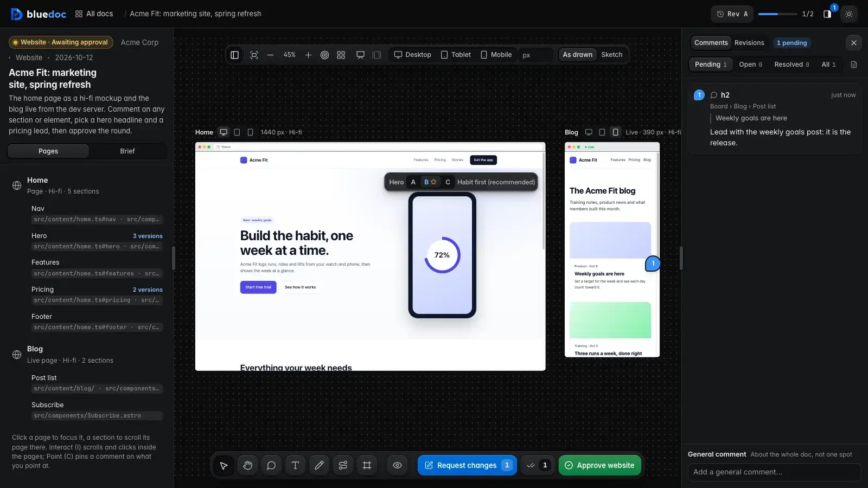Viewport: 868px width, 488px height.
Task: Filter comments by Resolved
Action: point(792,65)
